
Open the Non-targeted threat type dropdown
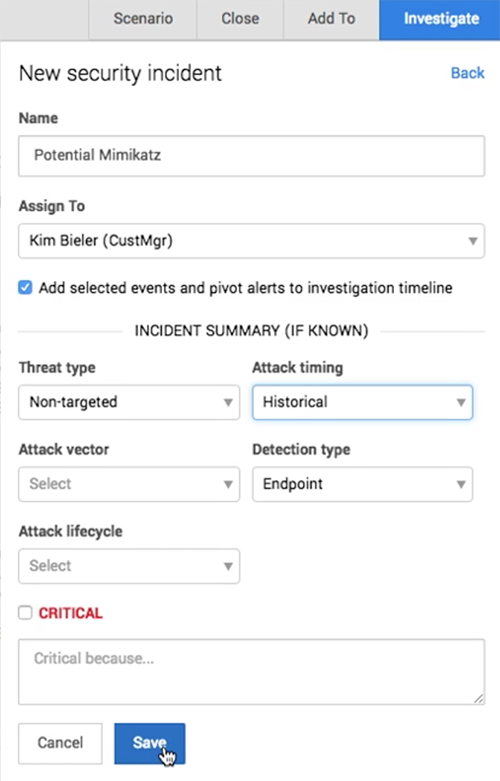[129, 402]
